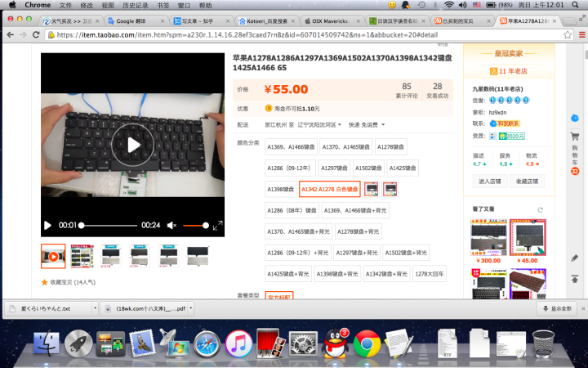588x368 pixels.
Task: Click the Time Machine icon in the menu bar
Action: [421, 5]
